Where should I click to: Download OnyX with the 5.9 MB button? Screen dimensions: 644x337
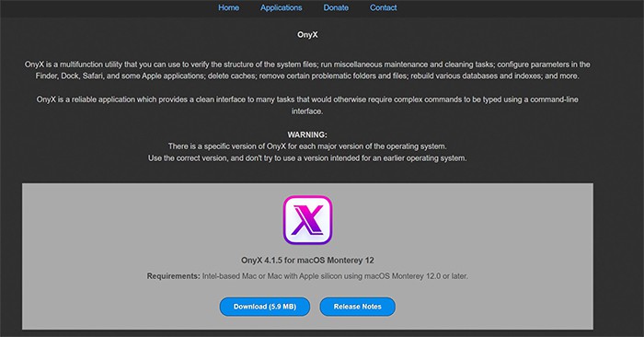265,307
